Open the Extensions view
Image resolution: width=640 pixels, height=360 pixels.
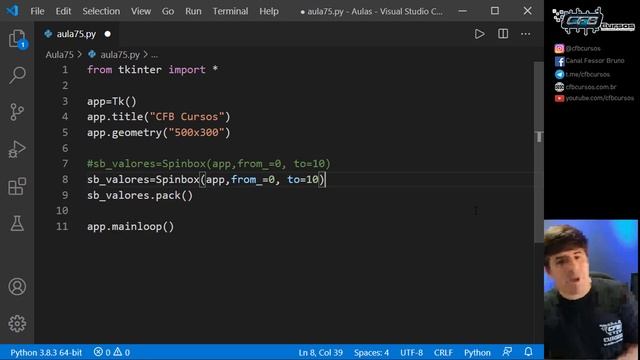17,186
